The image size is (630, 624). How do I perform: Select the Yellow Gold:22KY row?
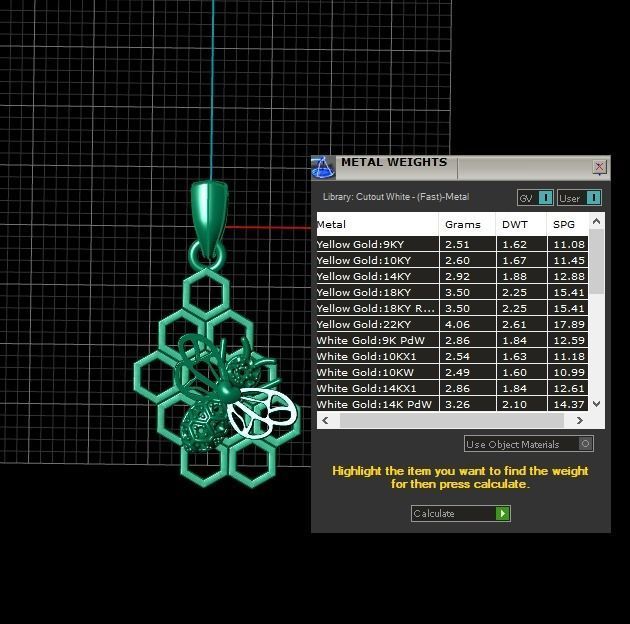pyautogui.click(x=452, y=324)
